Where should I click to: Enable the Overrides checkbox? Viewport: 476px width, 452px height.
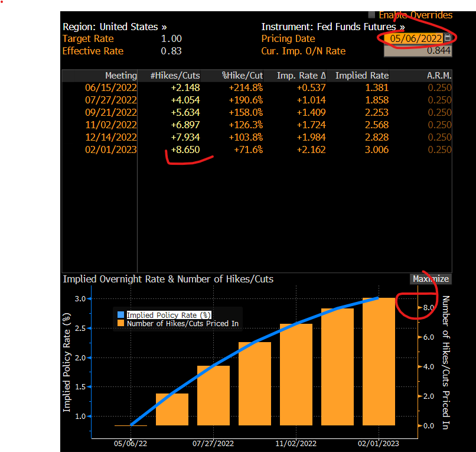tap(371, 15)
